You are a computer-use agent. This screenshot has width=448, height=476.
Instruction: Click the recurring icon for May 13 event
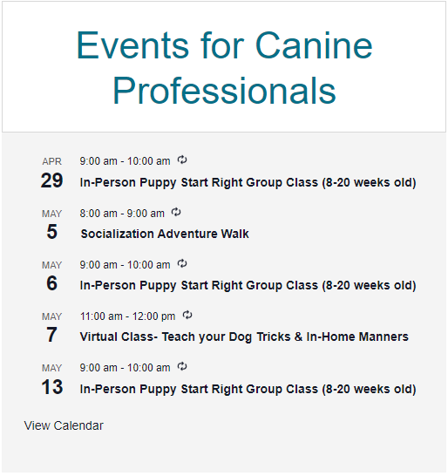(182, 367)
